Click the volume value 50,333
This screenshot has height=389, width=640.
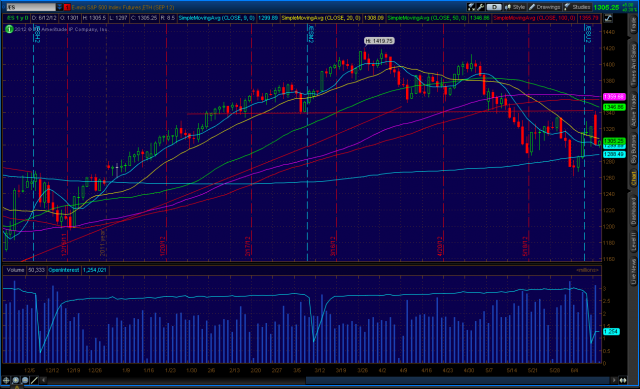pos(36,270)
